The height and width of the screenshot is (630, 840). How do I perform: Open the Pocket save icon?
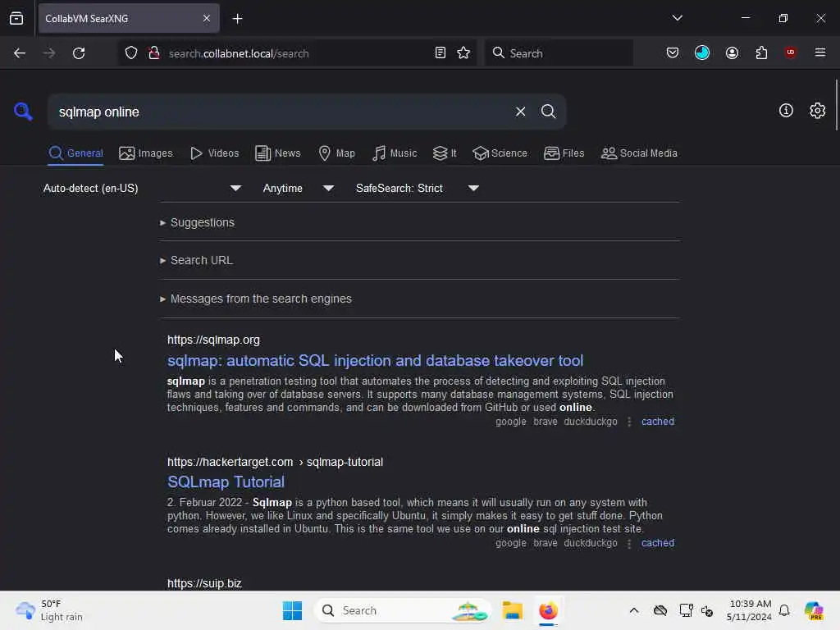pyautogui.click(x=673, y=52)
